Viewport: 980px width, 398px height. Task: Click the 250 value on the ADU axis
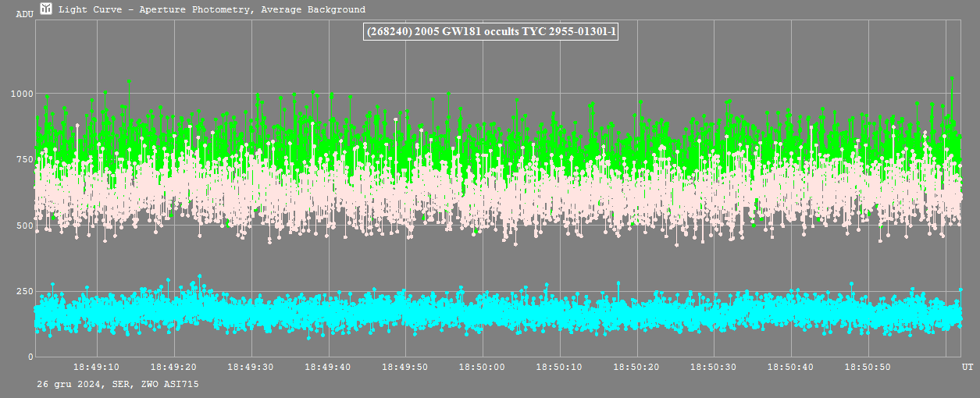[25, 291]
